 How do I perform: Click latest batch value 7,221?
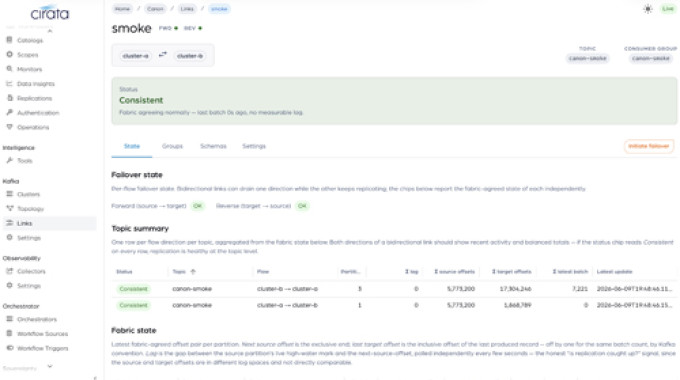pos(580,289)
